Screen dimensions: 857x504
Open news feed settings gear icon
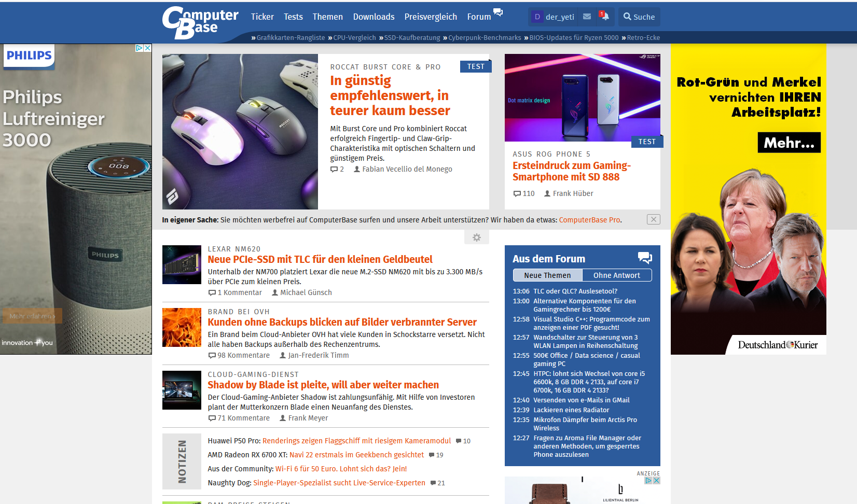click(x=477, y=237)
